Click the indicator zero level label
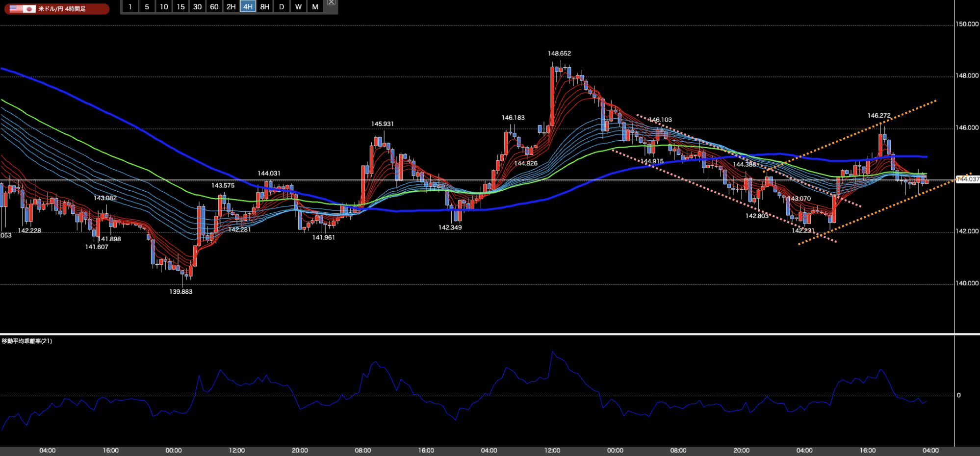The image size is (980, 456). coord(959,395)
